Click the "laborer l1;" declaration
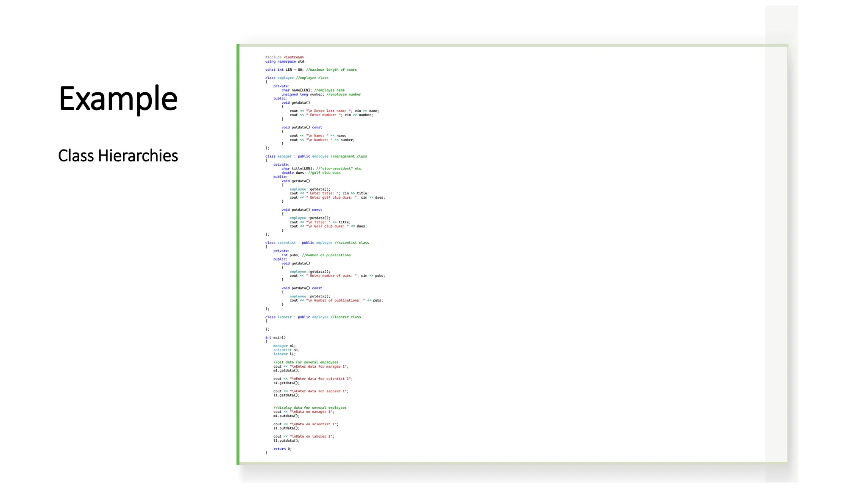Image resolution: width=868 pixels, height=488 pixels. click(x=284, y=354)
